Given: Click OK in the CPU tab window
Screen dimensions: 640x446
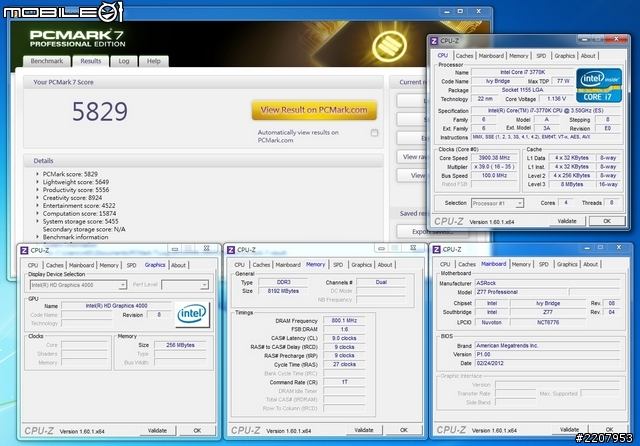Looking at the screenshot, I should [x=607, y=221].
